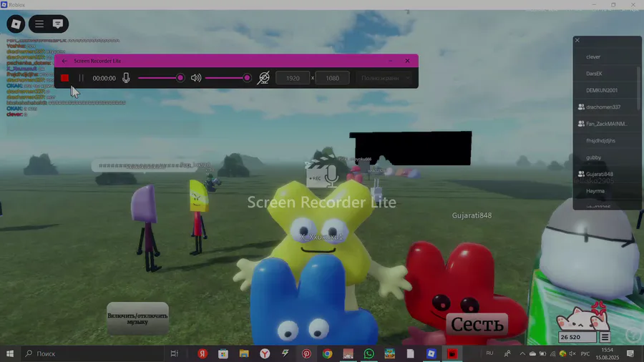Viewport: 644px width, 362px height.
Task: Open WhatsApp from the taskbar
Action: (369, 353)
